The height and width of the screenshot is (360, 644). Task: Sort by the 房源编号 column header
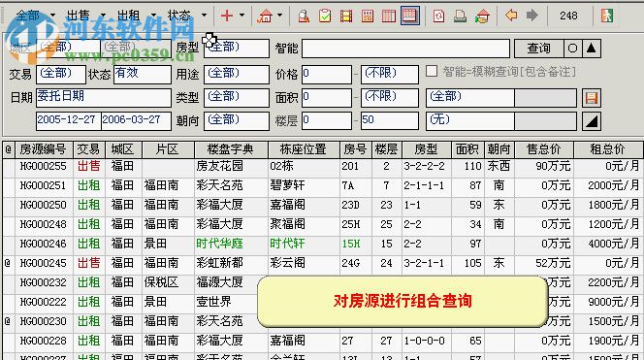43,149
